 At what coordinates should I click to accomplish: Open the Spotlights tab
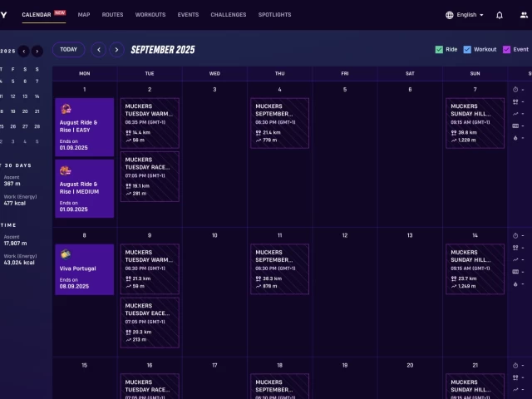pos(274,15)
